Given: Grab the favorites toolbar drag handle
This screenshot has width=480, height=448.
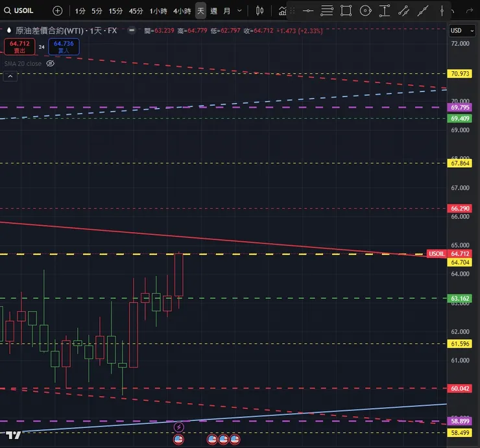Looking at the screenshot, I should pyautogui.click(x=293, y=11).
